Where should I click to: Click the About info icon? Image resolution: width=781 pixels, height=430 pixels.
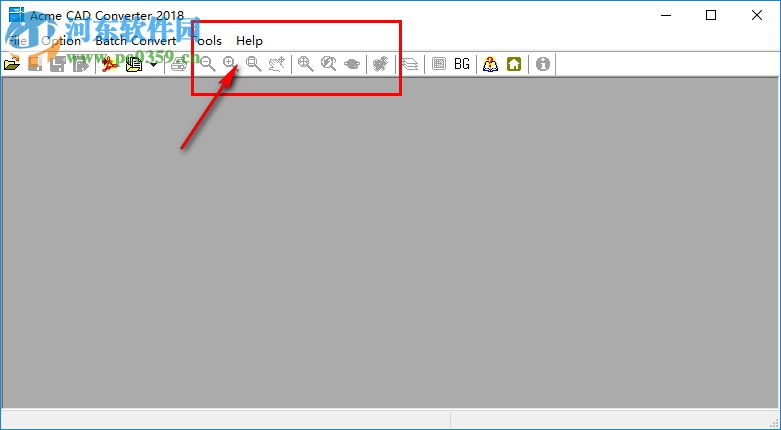coord(542,64)
